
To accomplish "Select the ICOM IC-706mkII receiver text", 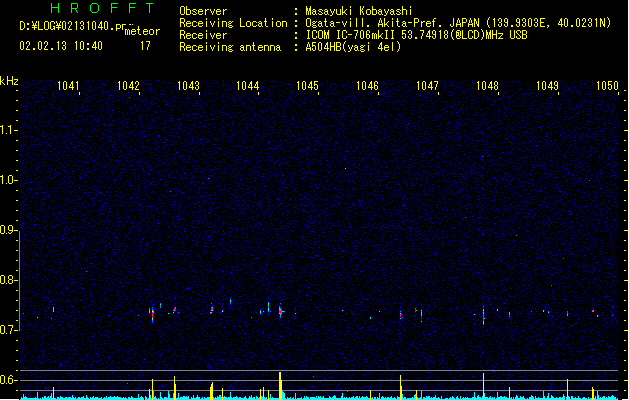I will (x=416, y=35).
